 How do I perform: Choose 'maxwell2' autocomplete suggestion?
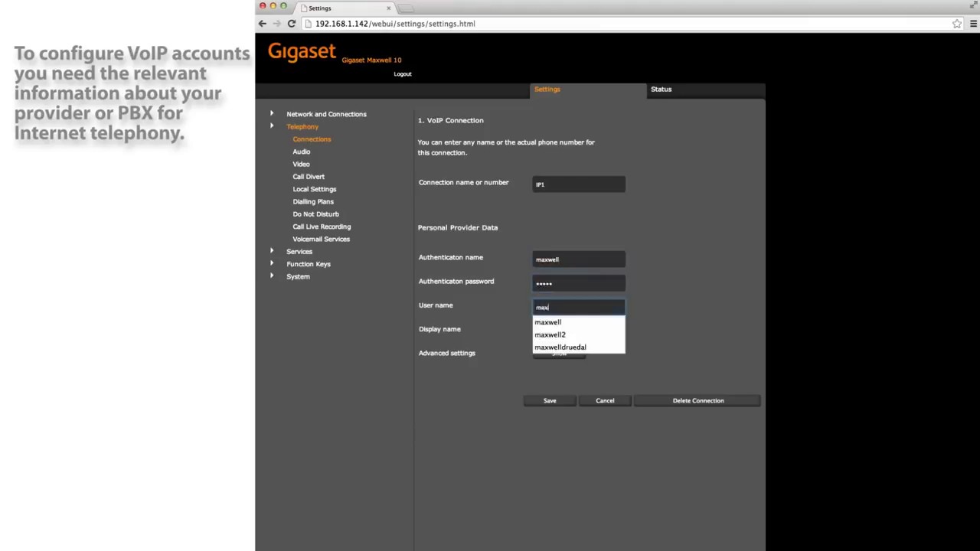pos(579,334)
